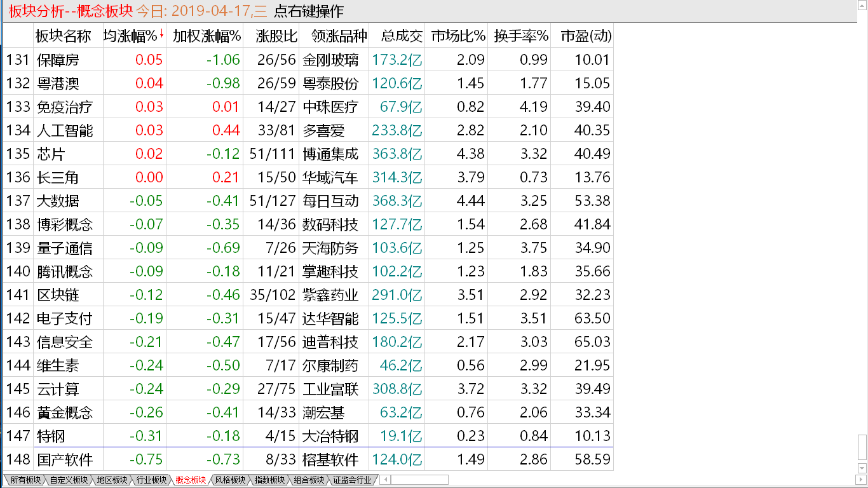
Task: Select the 芯片 sector row
Action: (309, 154)
